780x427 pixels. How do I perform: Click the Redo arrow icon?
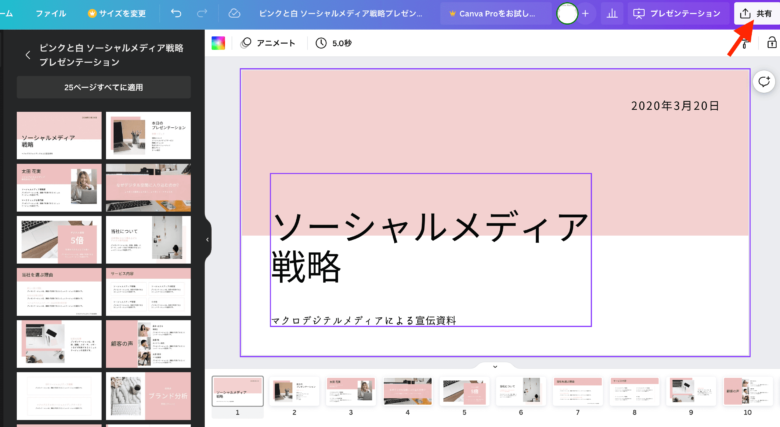202,13
